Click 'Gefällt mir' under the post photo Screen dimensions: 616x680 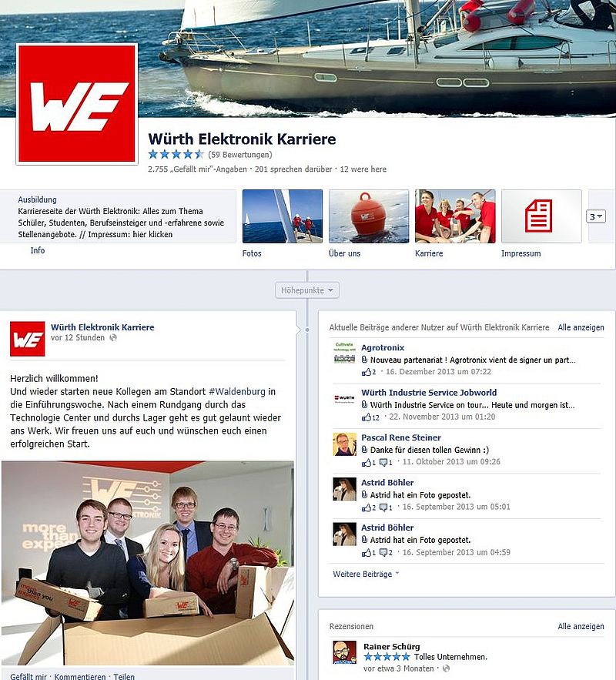(28, 676)
